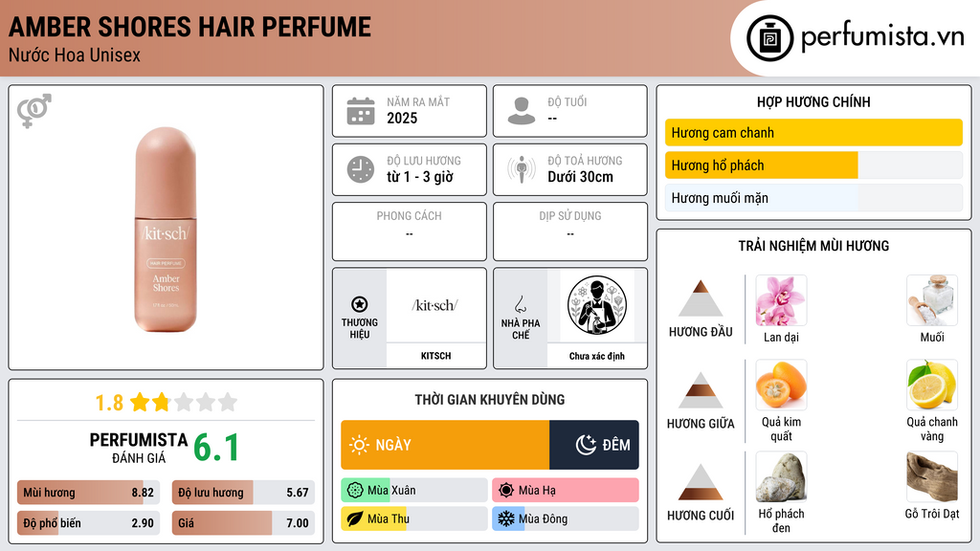This screenshot has height=551, width=980.
Task: Click the Dưới 30cm sillage value
Action: pos(581,177)
